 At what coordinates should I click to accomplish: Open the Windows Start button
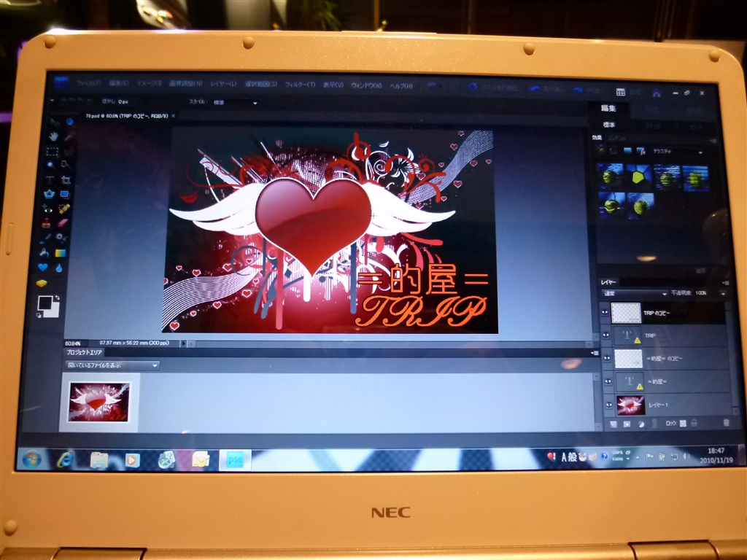coord(32,459)
